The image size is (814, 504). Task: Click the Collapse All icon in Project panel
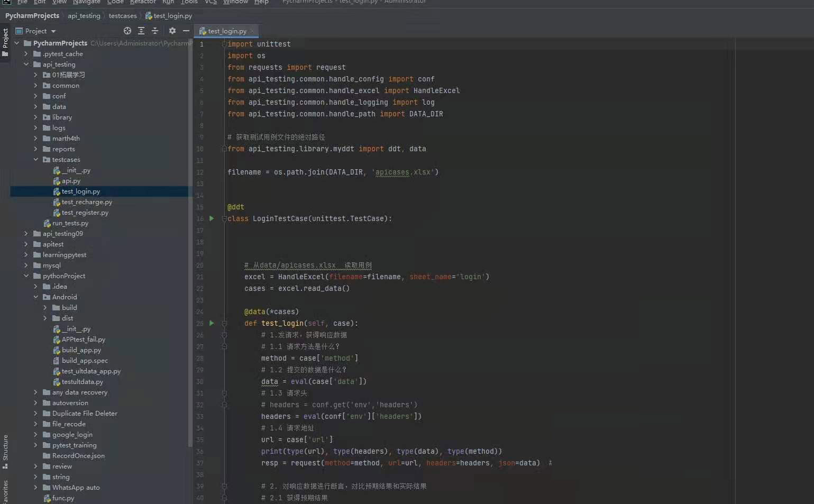tap(155, 31)
